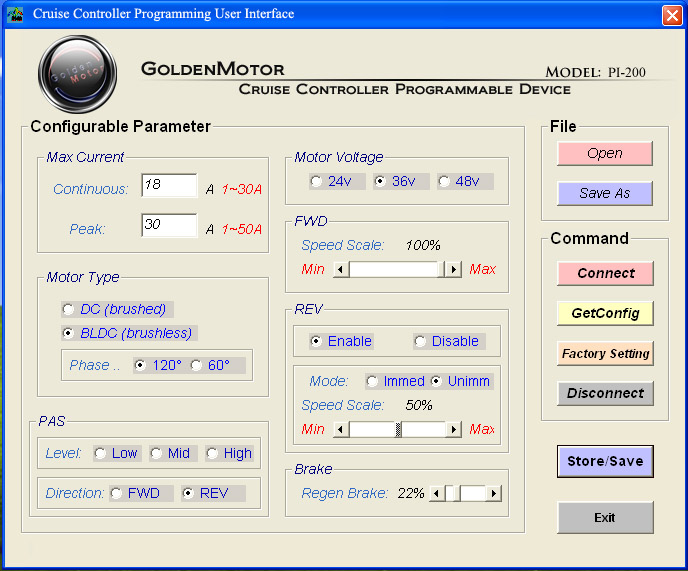Disconnect from the controller

pyautogui.click(x=605, y=393)
